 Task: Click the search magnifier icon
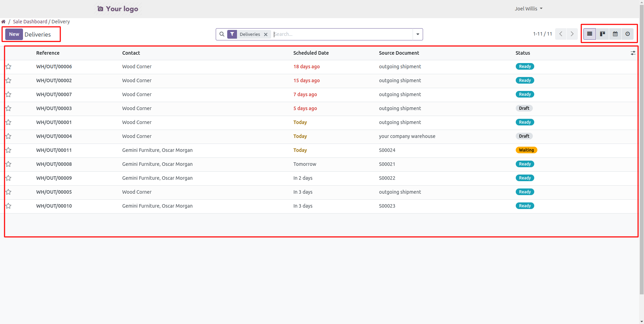tap(222, 34)
